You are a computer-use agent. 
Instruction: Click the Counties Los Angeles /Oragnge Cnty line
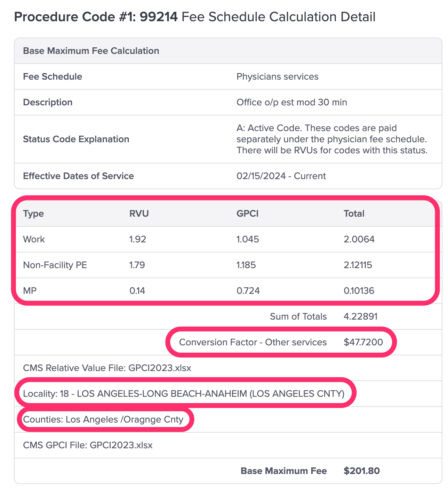tap(103, 419)
